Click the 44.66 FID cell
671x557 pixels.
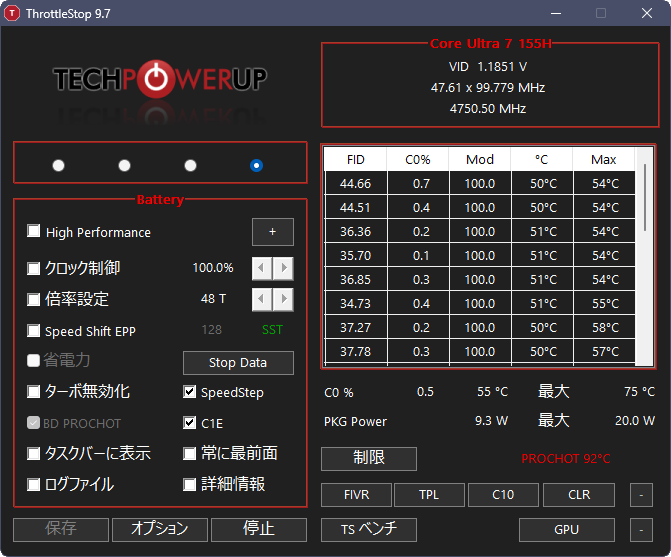(356, 184)
